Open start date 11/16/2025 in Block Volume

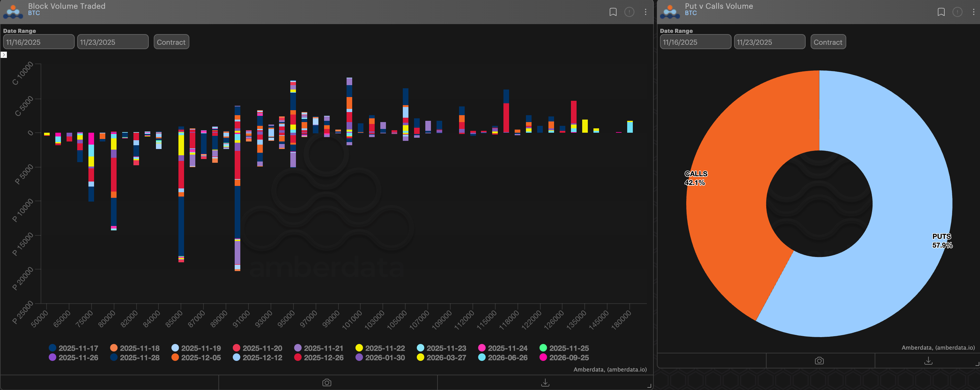(x=38, y=42)
